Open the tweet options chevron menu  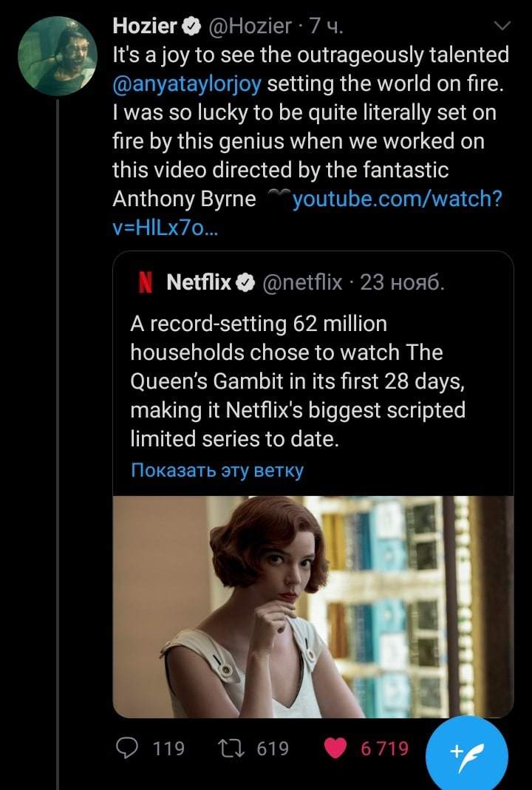502,27
